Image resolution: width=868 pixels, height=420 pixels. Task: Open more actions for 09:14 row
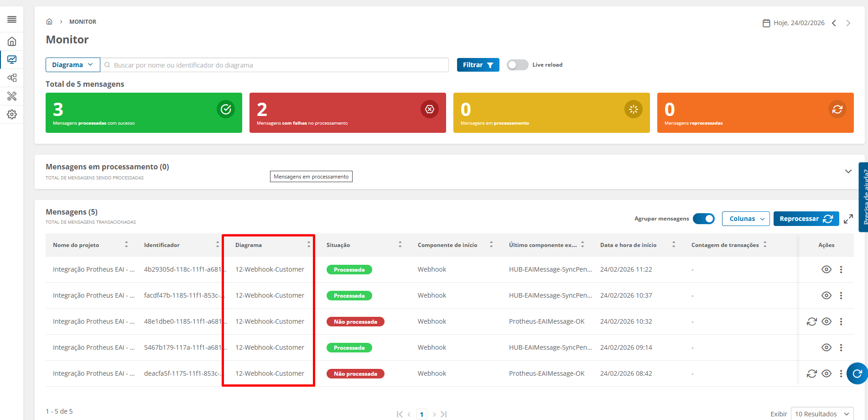click(x=841, y=347)
